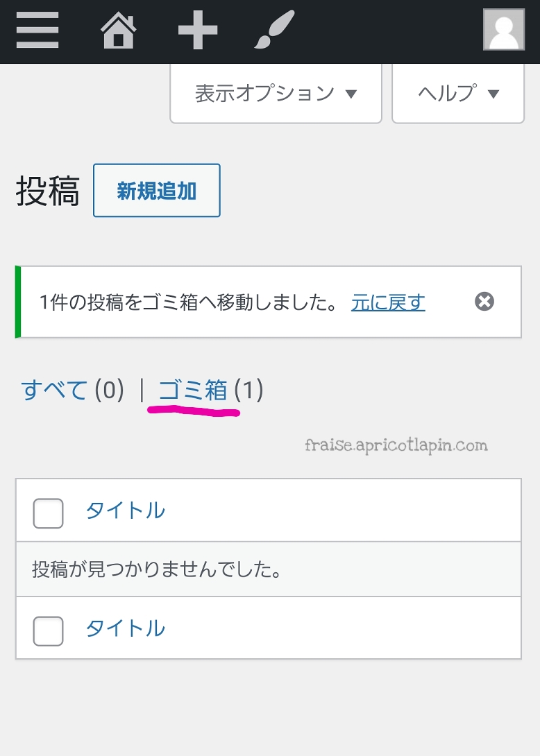This screenshot has height=756, width=540.
Task: Open the Customizer paintbrush icon
Action: [274, 30]
